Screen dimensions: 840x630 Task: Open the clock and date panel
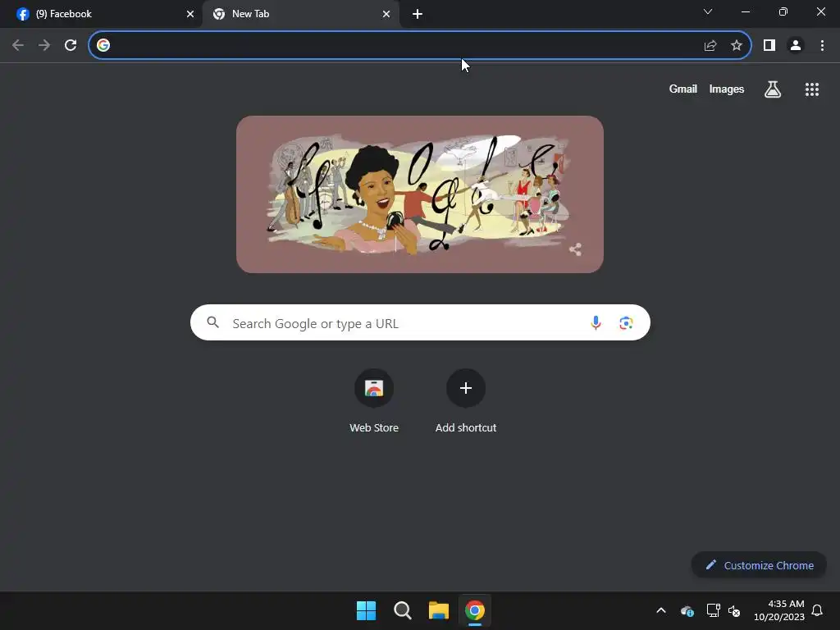click(779, 610)
